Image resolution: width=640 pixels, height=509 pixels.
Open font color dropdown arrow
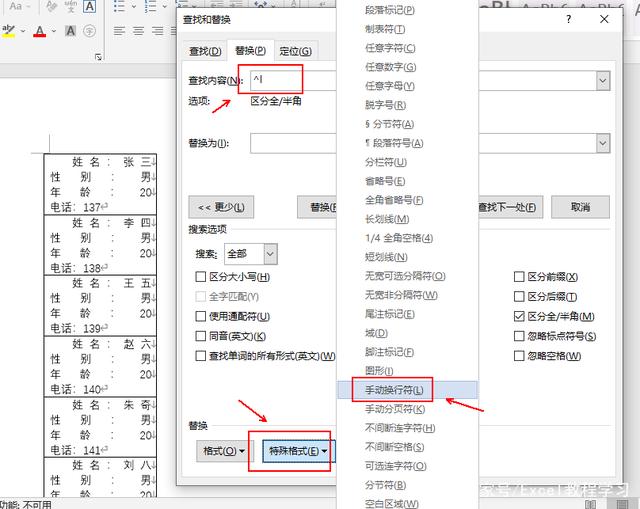tap(54, 31)
